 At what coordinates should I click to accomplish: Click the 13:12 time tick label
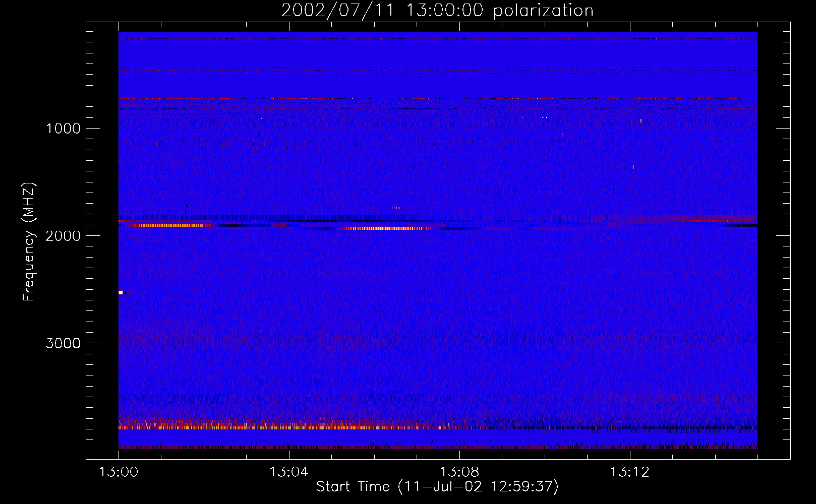(629, 472)
